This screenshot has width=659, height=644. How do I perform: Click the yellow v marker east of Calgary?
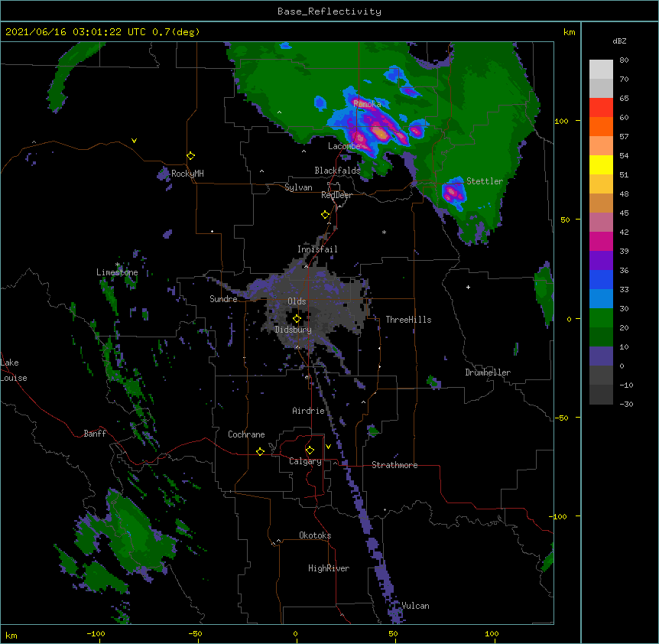coord(328,447)
